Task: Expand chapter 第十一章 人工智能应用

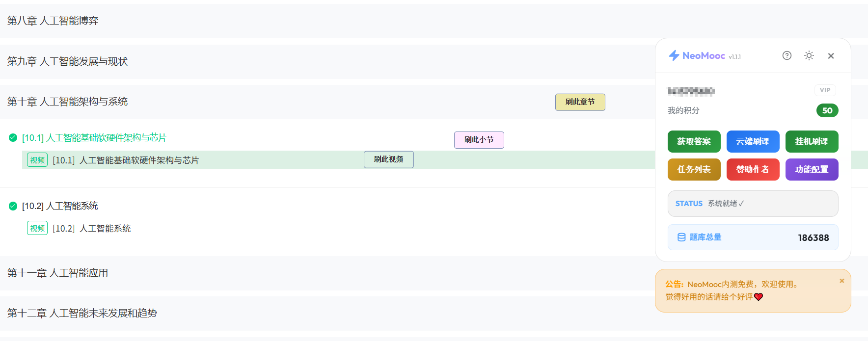Action: point(58,273)
